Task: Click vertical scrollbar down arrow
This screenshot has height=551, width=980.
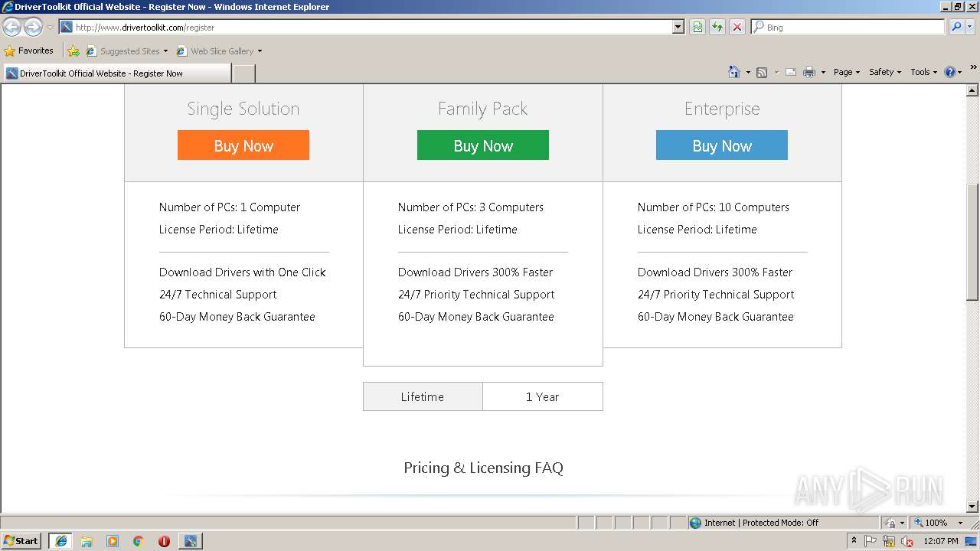Action: point(972,507)
